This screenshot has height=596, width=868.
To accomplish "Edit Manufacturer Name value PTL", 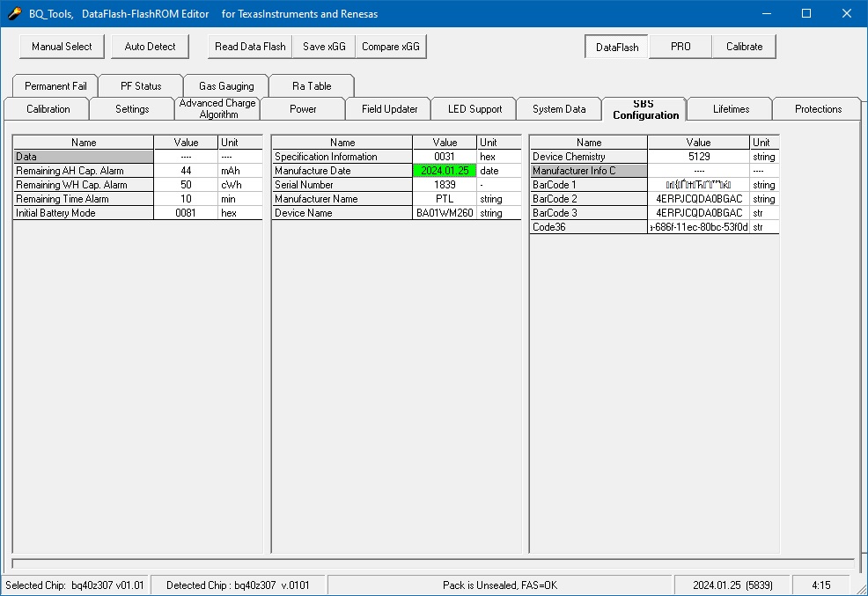I will tap(445, 199).
